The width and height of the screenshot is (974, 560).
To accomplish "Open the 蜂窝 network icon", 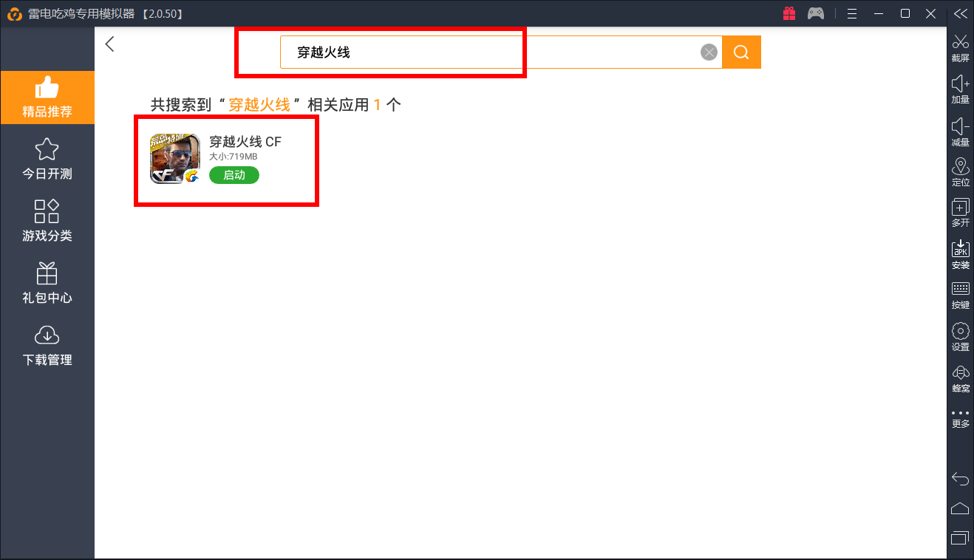I will click(960, 375).
